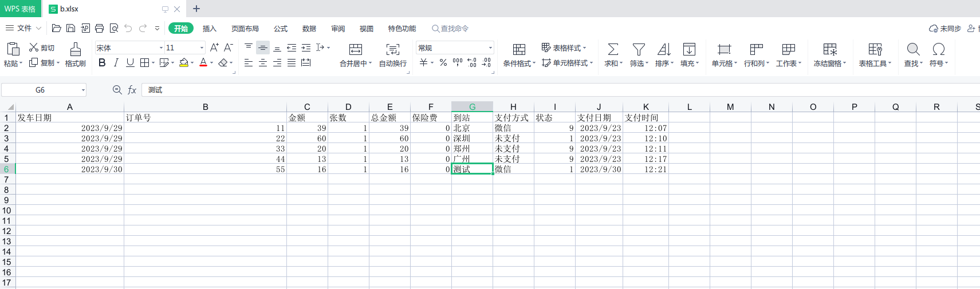
Task: Click the percent style icon
Action: tap(443, 63)
